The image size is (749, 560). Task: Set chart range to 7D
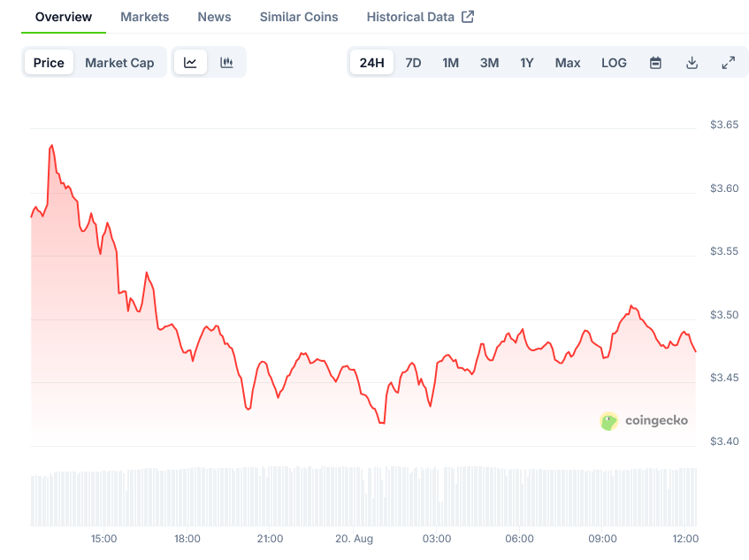click(413, 63)
